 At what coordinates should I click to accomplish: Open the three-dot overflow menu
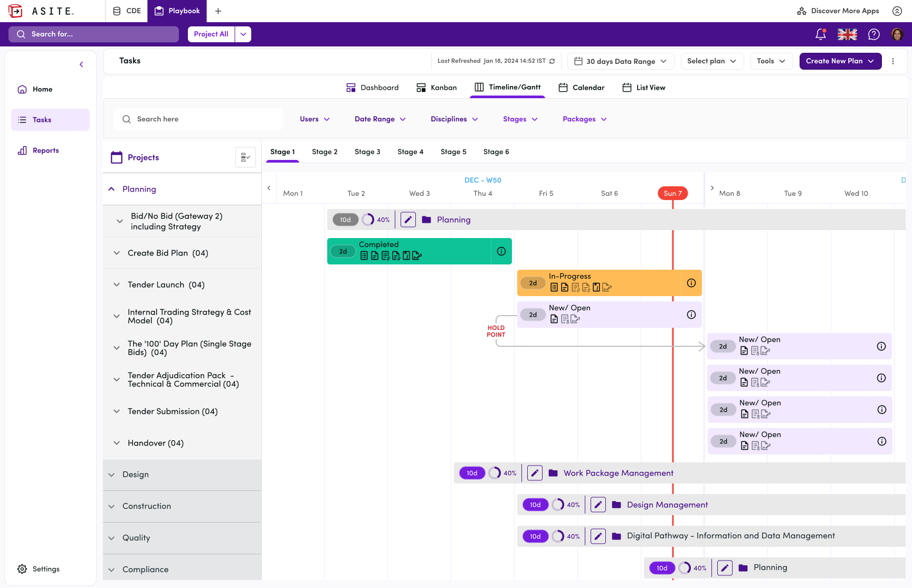coord(893,61)
